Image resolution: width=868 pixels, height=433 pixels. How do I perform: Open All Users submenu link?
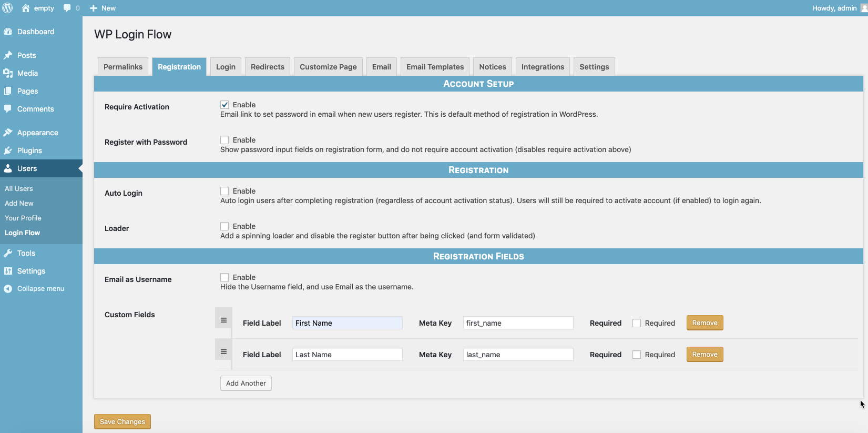coord(19,188)
